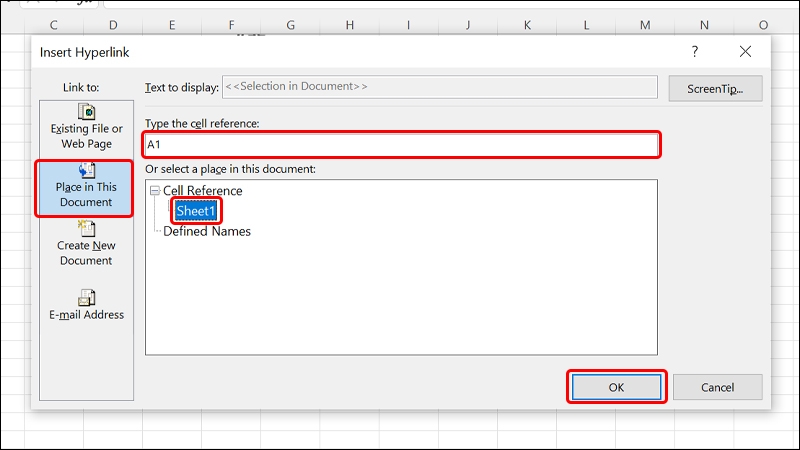Select column C header in spreadsheet
800x450 pixels.
pos(54,25)
